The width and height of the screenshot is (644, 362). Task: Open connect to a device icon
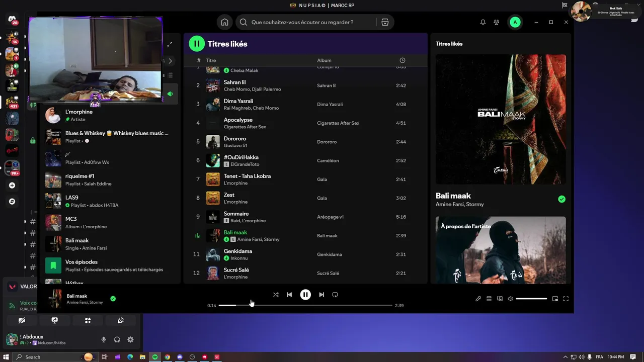point(500,299)
